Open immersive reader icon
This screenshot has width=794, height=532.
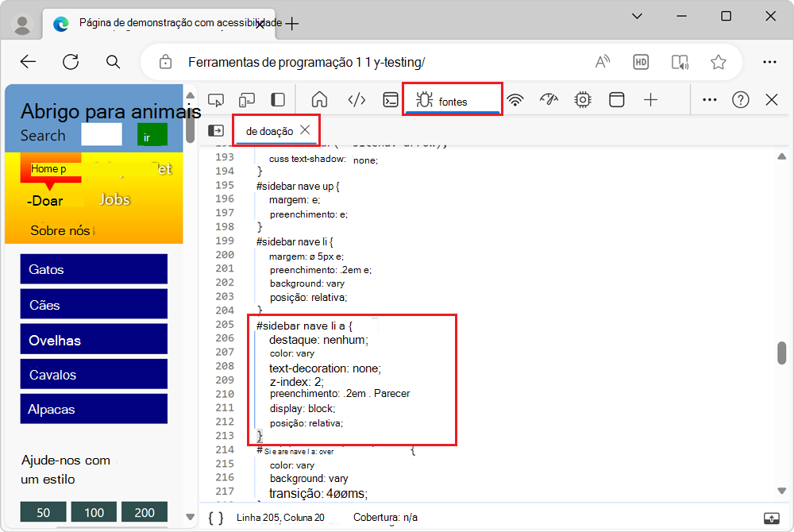680,62
